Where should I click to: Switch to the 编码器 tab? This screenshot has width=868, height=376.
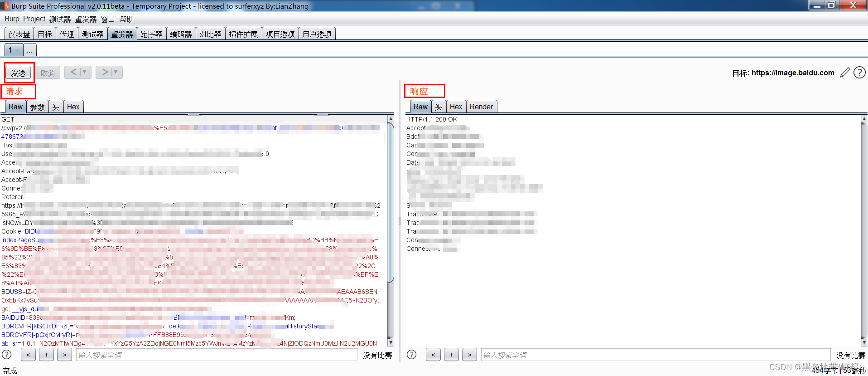(x=181, y=34)
